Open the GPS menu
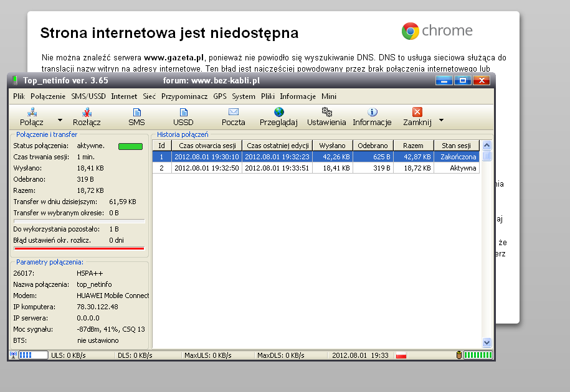Screen dimensions: 570x392 click(219, 96)
